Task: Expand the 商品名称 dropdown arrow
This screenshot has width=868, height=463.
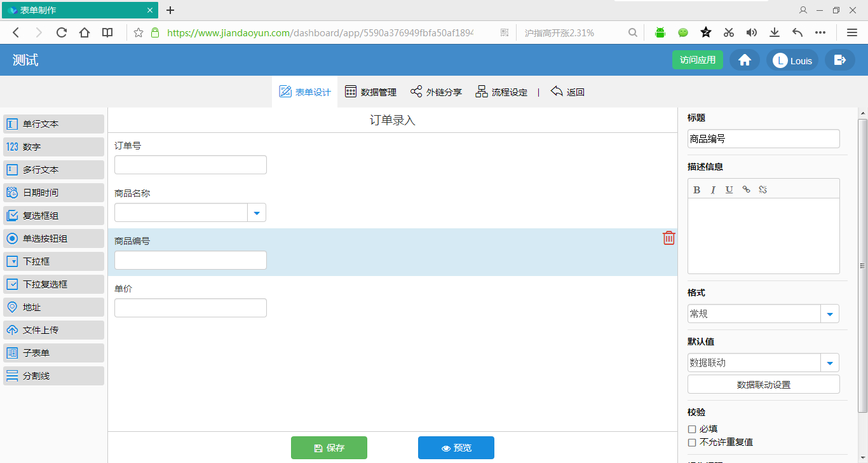Action: 257,213
